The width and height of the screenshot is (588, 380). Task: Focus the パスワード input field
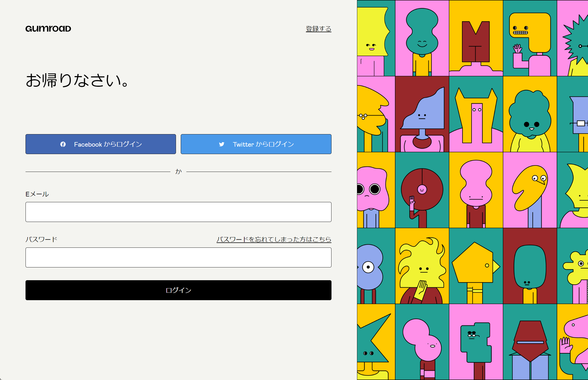point(178,257)
